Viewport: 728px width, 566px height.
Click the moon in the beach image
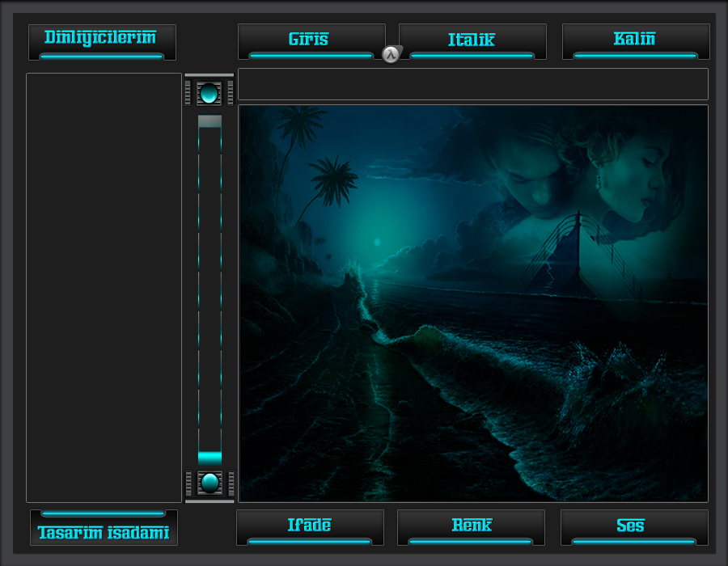(376, 242)
